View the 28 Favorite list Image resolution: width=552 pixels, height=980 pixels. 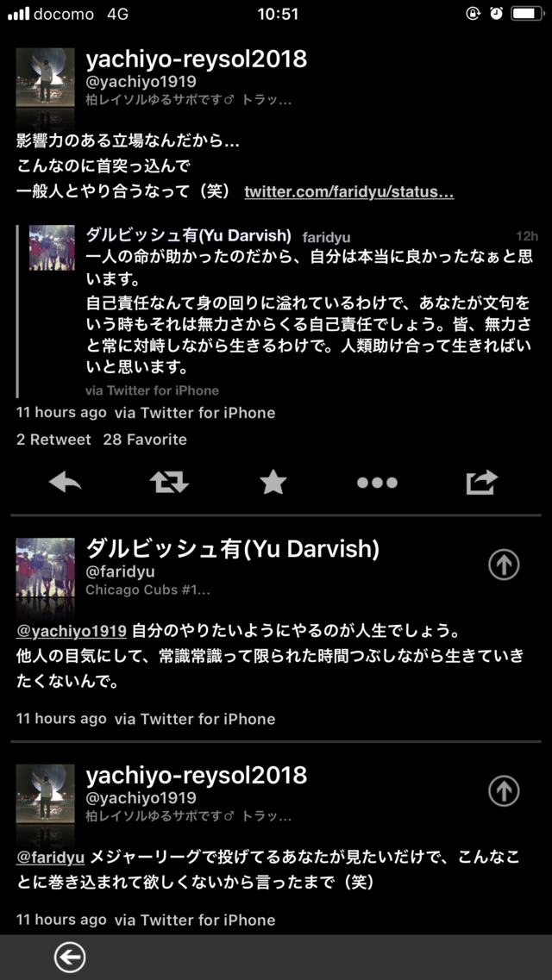click(145, 440)
